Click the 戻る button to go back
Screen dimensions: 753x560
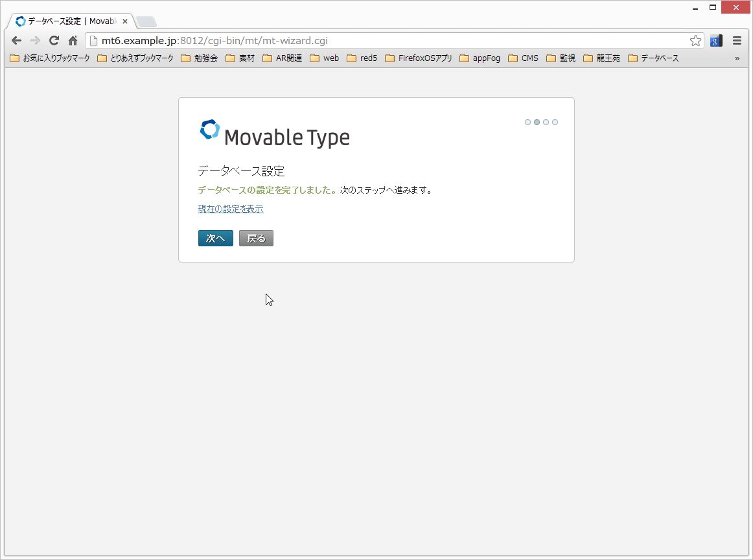pos(256,239)
